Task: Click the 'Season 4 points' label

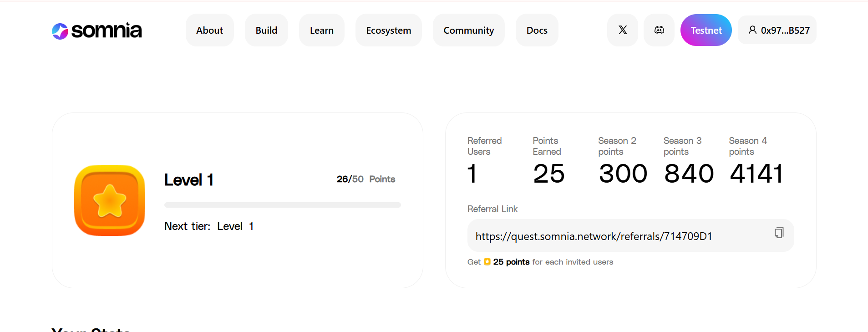Action: click(748, 146)
